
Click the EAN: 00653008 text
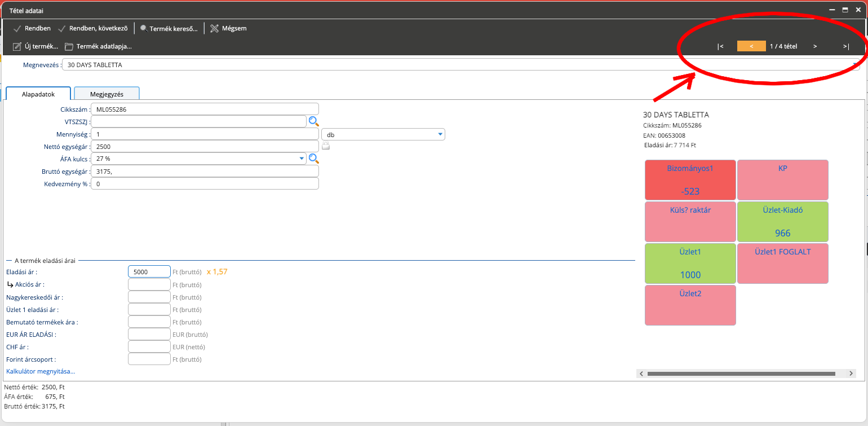coord(664,135)
